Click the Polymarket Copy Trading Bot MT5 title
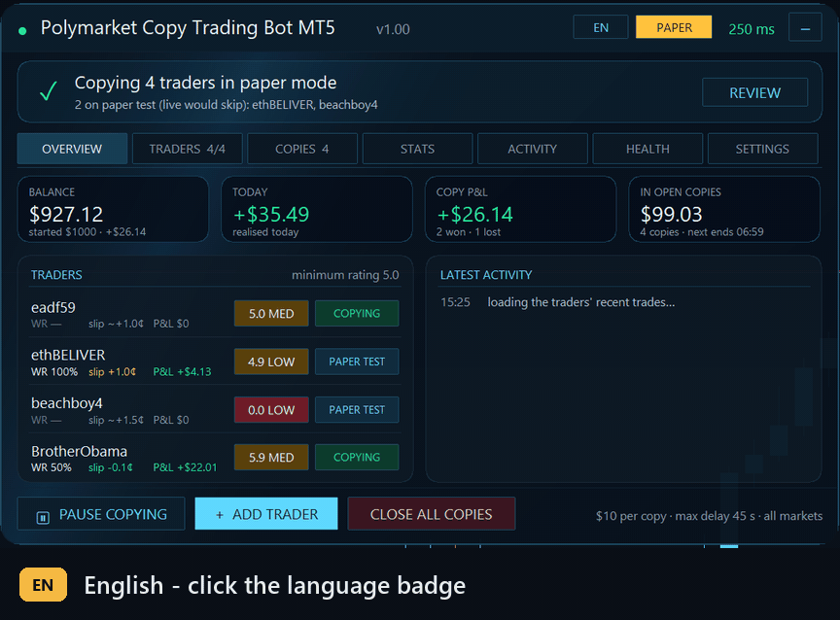The height and width of the screenshot is (620, 840). coord(188,27)
